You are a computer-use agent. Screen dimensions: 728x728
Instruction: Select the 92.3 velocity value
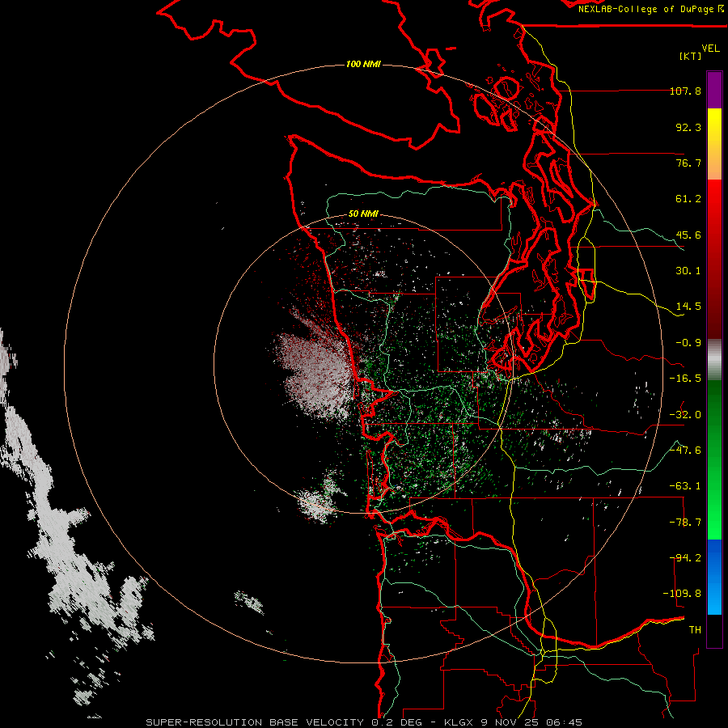688,127
